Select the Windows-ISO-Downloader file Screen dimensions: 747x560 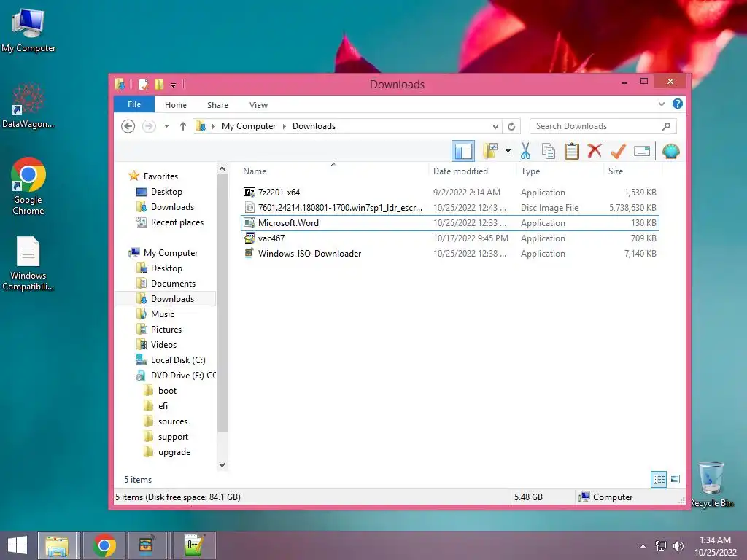point(450,254)
